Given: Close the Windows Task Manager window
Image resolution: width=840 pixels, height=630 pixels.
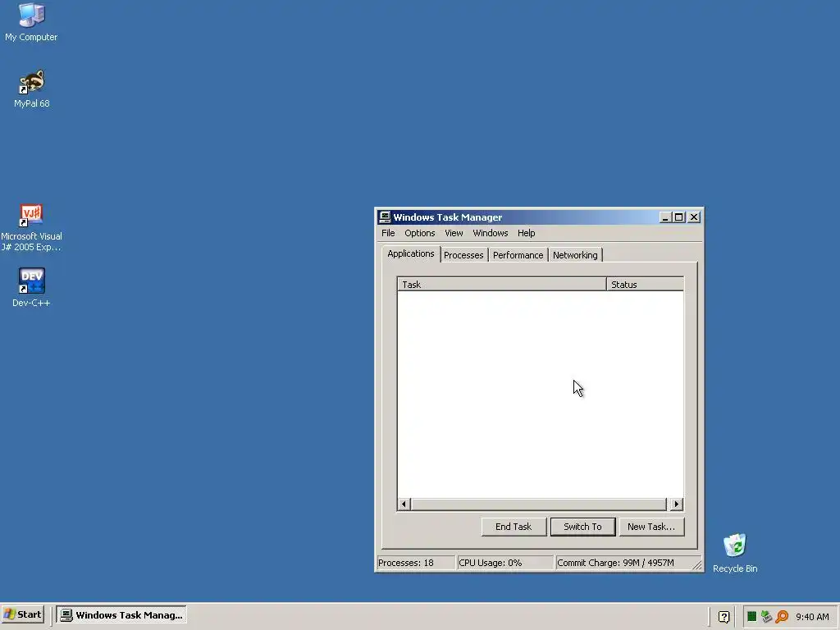Looking at the screenshot, I should [694, 217].
